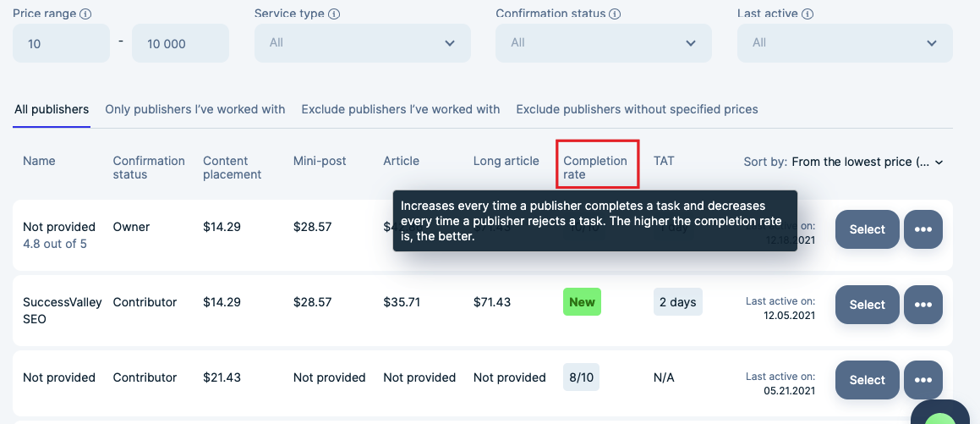Select the Owner publisher row
980x424 pixels.
pyautogui.click(x=867, y=229)
